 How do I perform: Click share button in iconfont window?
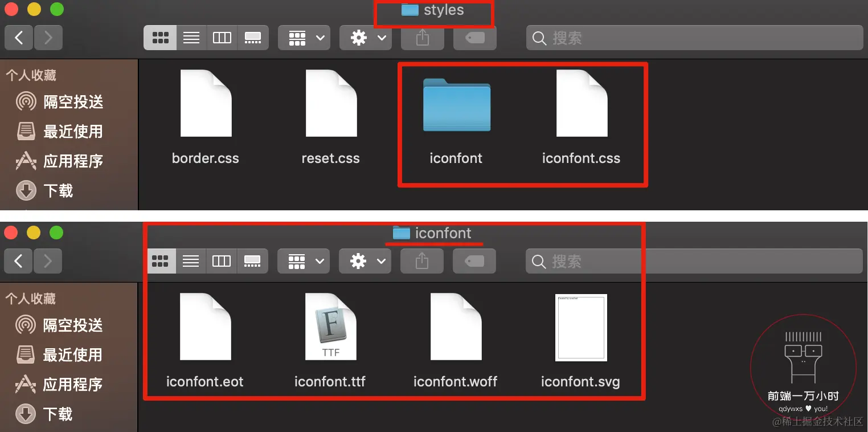421,262
